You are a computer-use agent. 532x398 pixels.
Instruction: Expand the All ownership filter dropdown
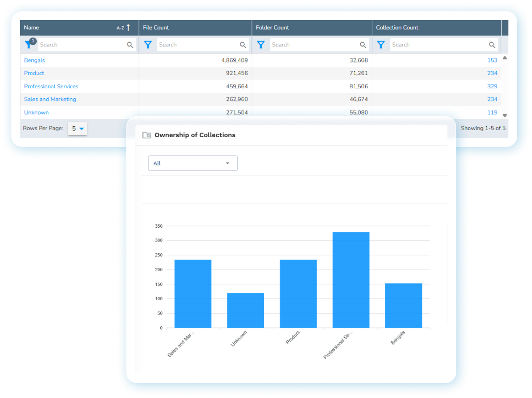[193, 163]
